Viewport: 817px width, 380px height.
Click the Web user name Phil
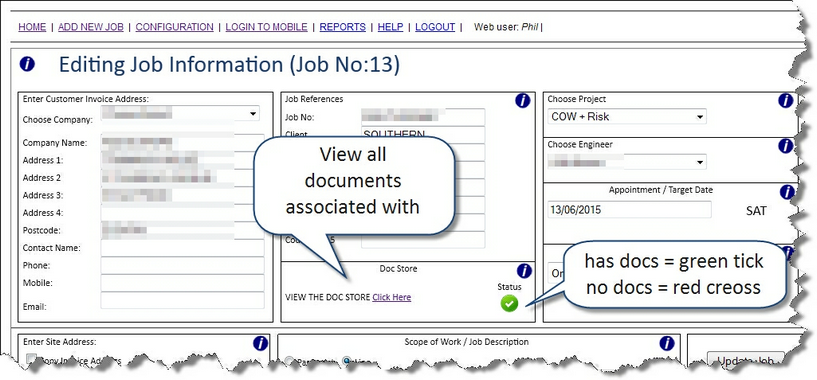[x=529, y=27]
